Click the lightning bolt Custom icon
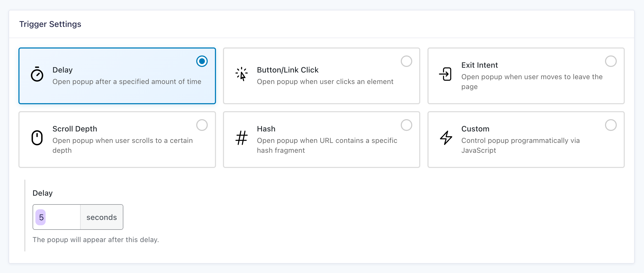 (x=446, y=138)
